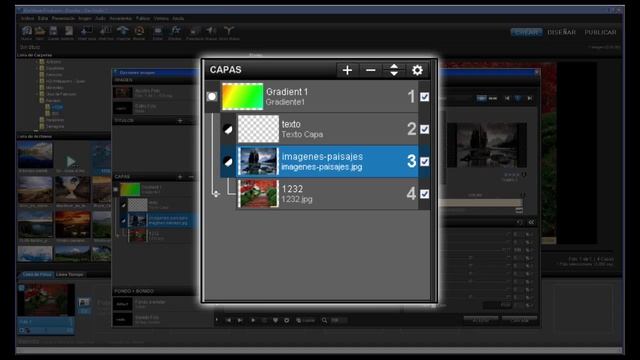Click the play button in the dialog preview controls
This screenshot has width=640, height=360.
253,320
